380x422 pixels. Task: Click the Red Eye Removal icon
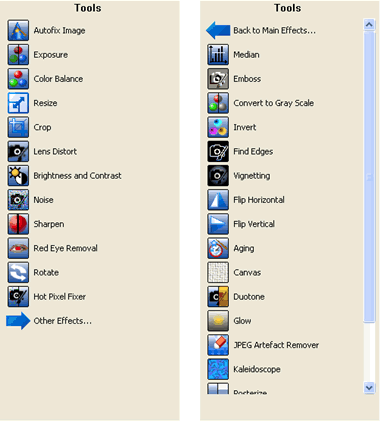coord(18,248)
